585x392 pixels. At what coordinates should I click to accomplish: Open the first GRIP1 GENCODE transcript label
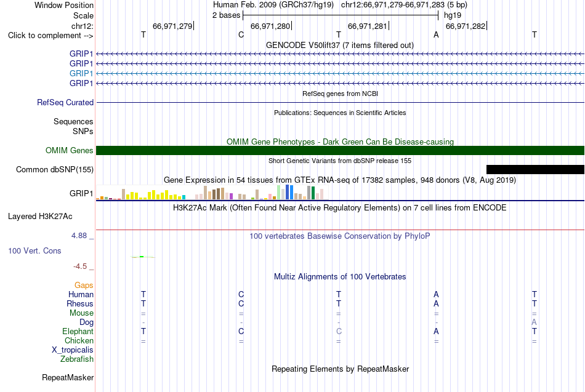[81, 54]
